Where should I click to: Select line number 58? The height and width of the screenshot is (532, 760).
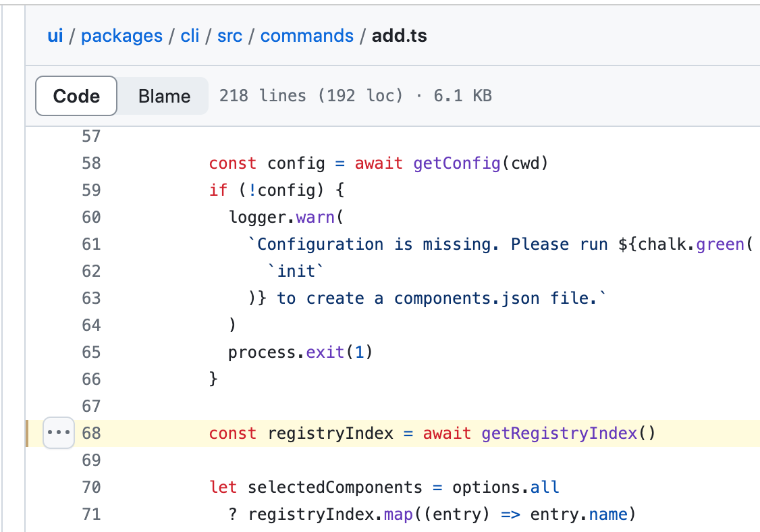(x=90, y=163)
